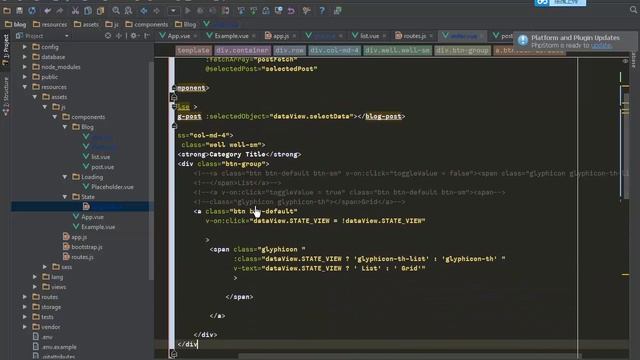Click the Cut scissors icon

tap(76, 11)
